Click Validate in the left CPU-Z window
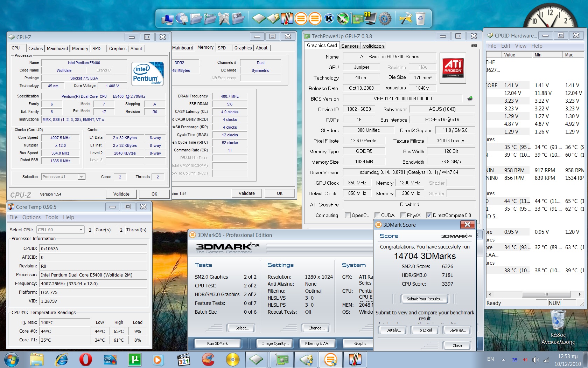Image resolution: width=588 pixels, height=368 pixels. point(121,194)
